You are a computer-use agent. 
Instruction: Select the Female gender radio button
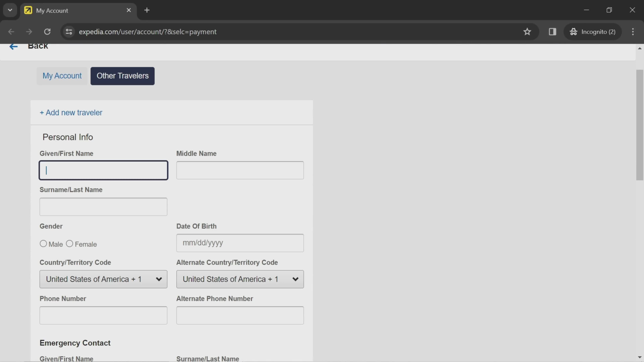pyautogui.click(x=69, y=244)
